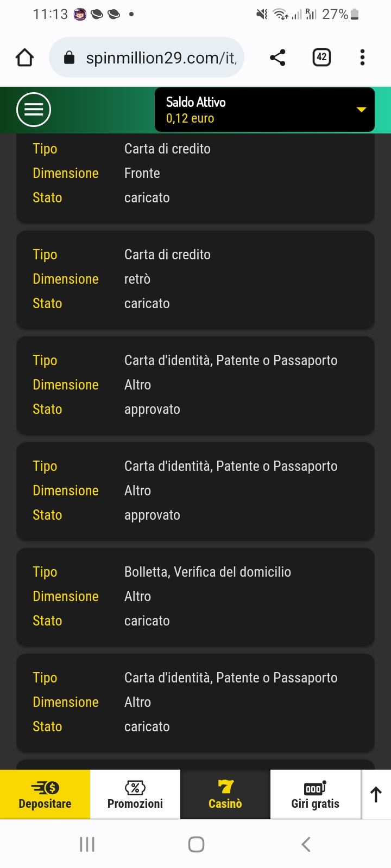Tap the scroll-to-top arrow icon
This screenshot has width=391, height=868.
coord(376,794)
